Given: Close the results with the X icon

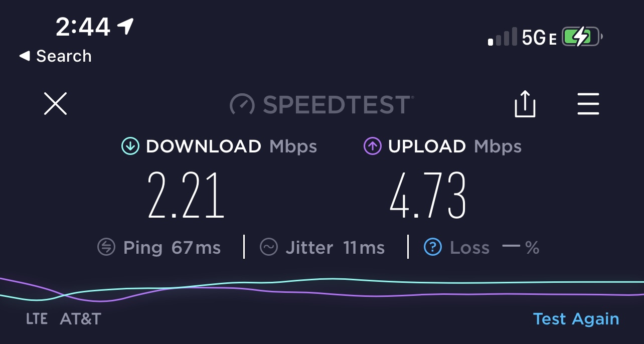Looking at the screenshot, I should tap(55, 104).
